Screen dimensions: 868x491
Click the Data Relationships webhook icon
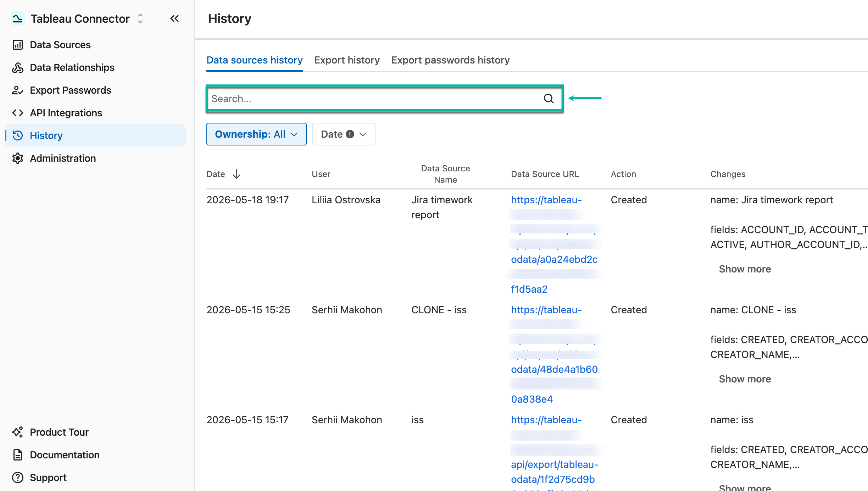tap(18, 67)
